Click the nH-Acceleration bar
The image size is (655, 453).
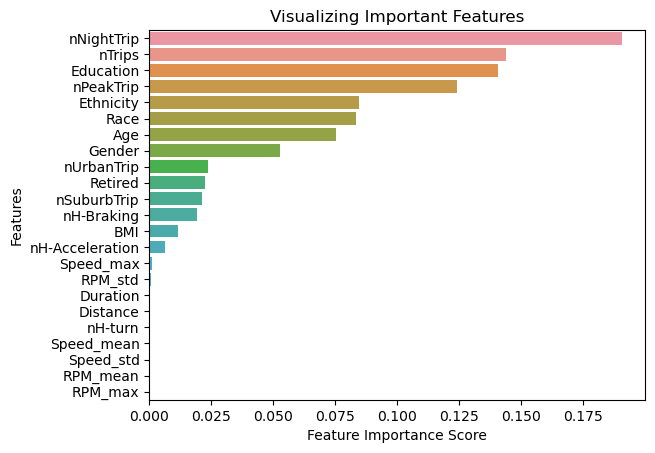click(x=157, y=247)
